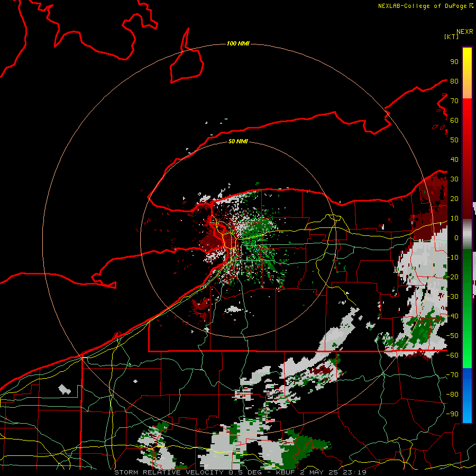The width and height of the screenshot is (476, 476).
Task: Click the -70 scale label
Action: point(452,374)
